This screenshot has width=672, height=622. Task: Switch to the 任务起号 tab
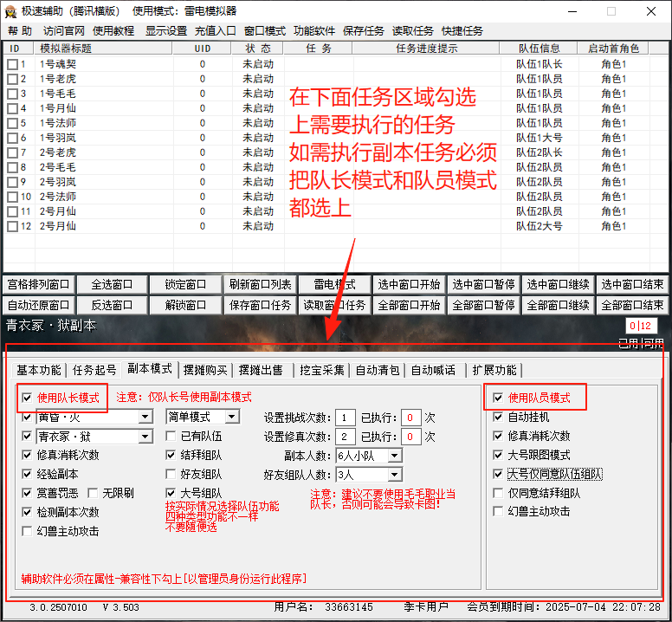coord(94,370)
